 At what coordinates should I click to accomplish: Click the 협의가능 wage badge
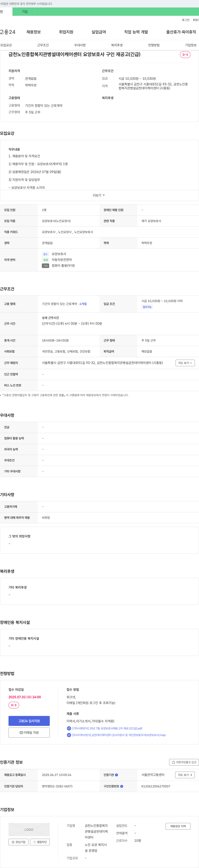[x=147, y=307]
